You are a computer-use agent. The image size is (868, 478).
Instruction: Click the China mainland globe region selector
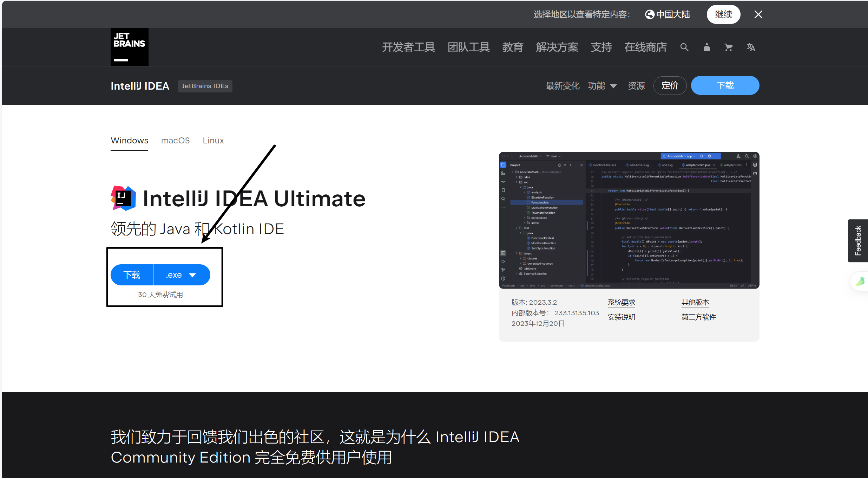[x=668, y=14]
